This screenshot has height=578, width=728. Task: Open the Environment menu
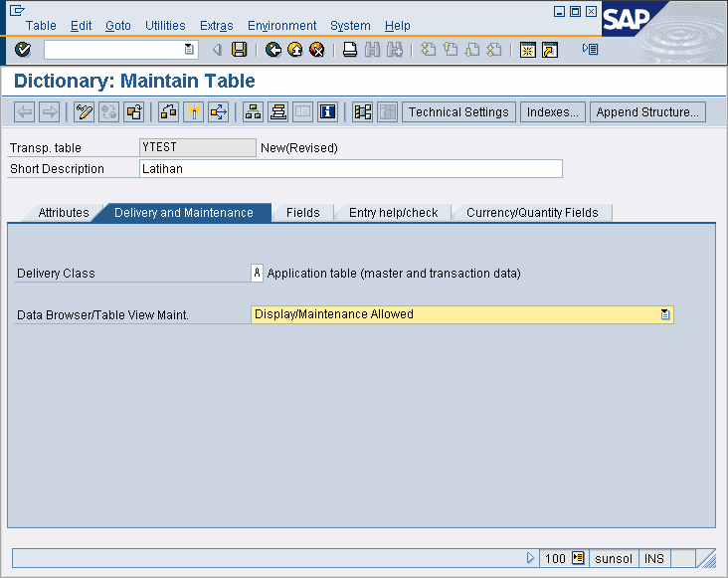point(281,26)
